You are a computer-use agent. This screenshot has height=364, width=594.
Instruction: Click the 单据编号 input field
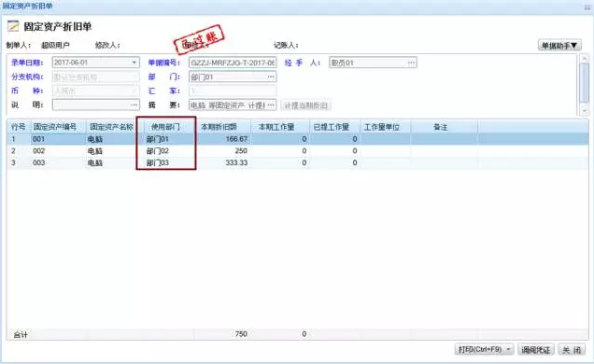pos(233,63)
